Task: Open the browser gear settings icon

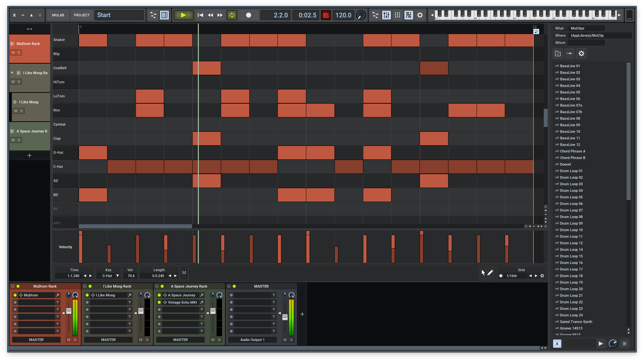Action: point(581,53)
